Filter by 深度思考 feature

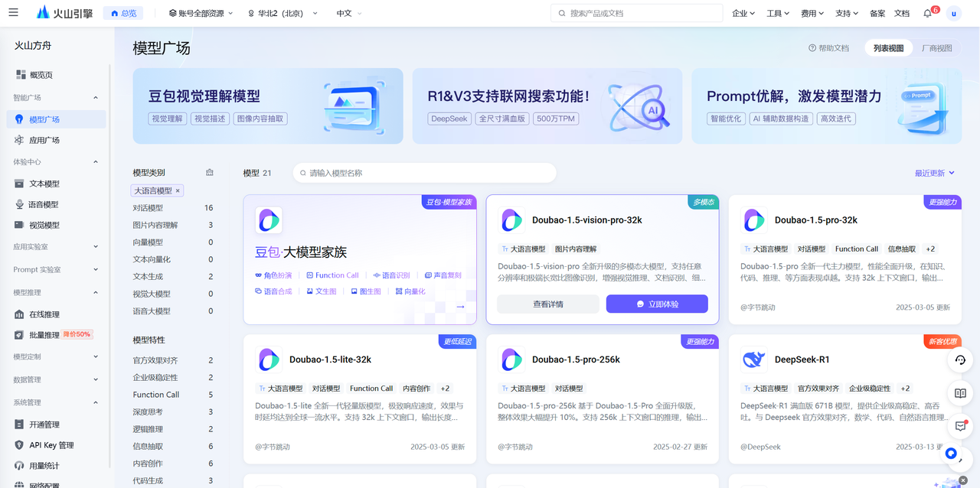[x=173, y=412]
